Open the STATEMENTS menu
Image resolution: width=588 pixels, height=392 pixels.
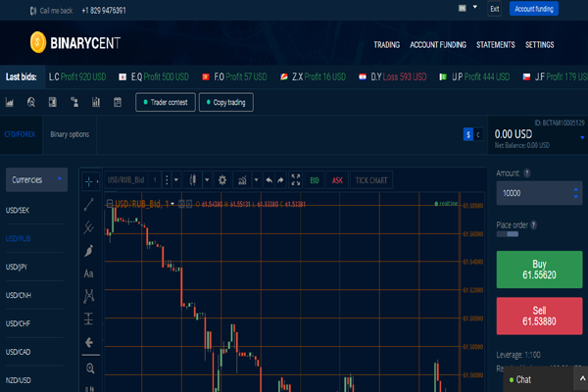[495, 45]
